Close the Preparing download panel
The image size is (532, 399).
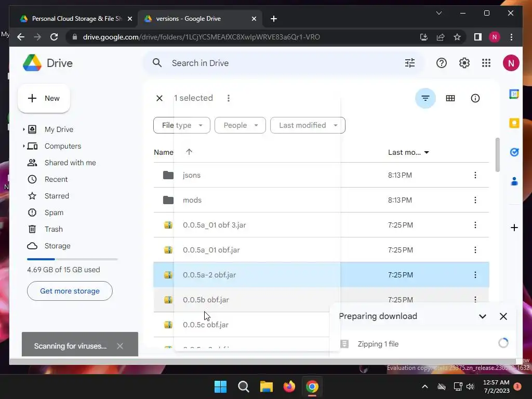click(x=503, y=316)
